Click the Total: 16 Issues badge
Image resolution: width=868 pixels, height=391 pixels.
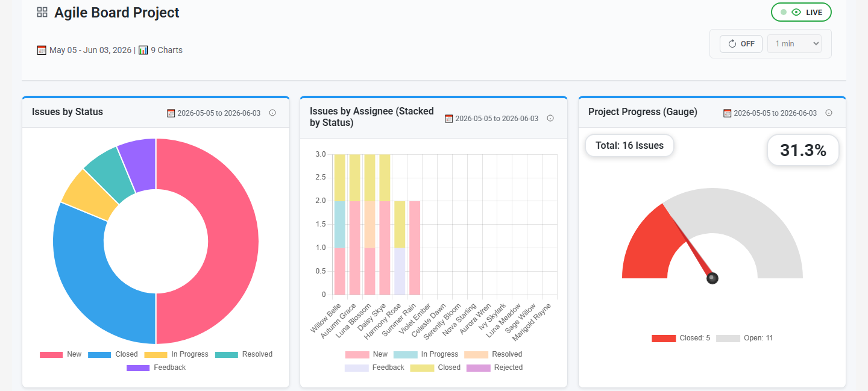coord(629,145)
